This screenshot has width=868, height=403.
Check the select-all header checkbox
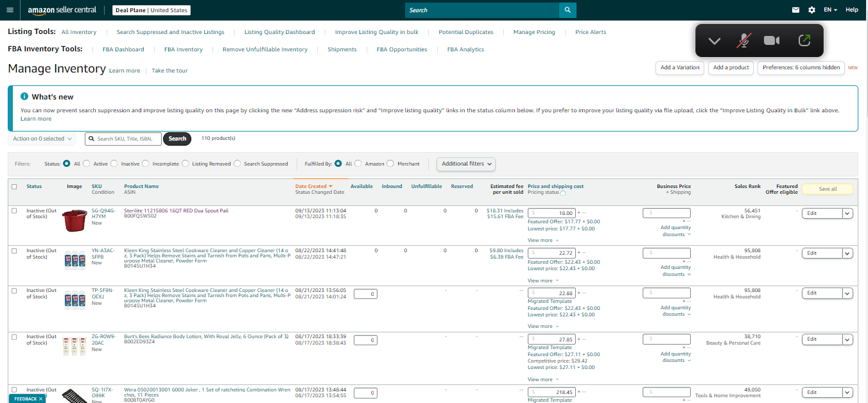[x=14, y=187]
